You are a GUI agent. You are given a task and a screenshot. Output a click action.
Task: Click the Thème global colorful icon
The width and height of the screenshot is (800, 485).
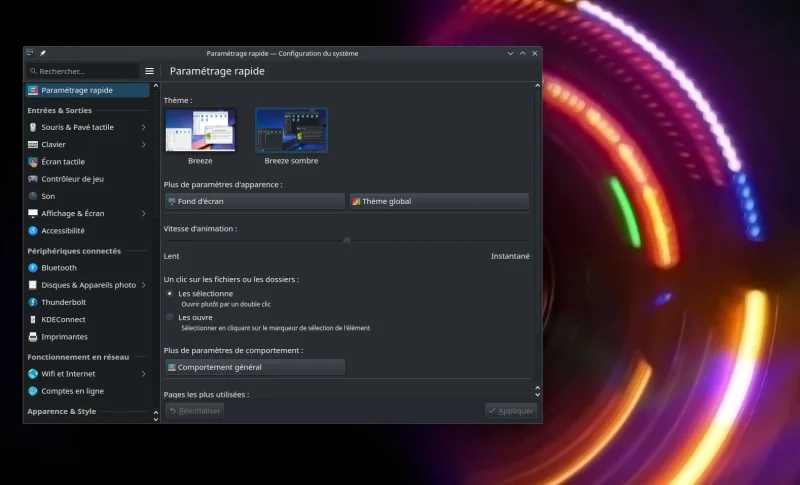pos(356,201)
